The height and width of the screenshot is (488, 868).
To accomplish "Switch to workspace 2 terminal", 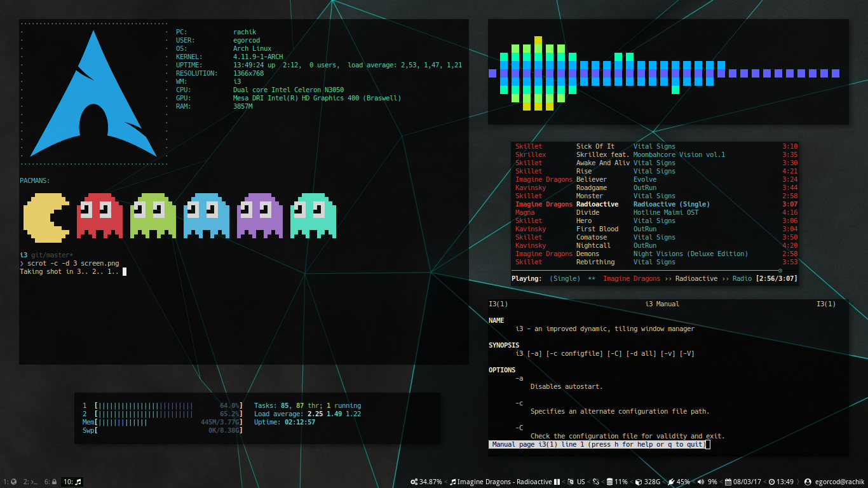I will coord(30,482).
